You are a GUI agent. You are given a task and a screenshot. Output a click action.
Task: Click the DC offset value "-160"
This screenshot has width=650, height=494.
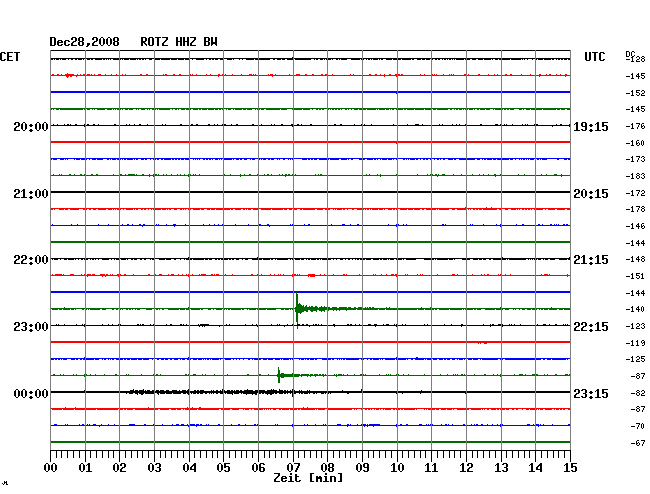click(635, 143)
